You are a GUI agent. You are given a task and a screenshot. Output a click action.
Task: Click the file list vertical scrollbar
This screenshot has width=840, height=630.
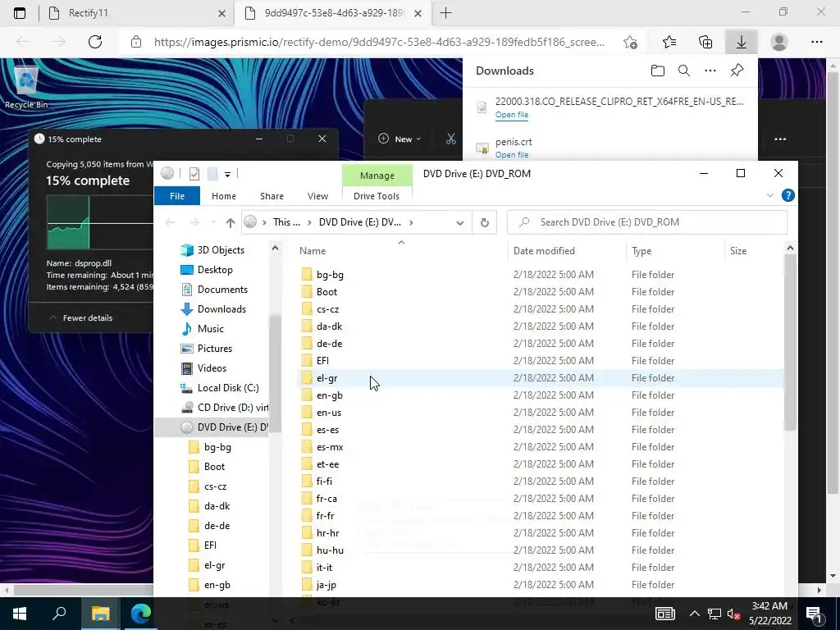pos(790,343)
